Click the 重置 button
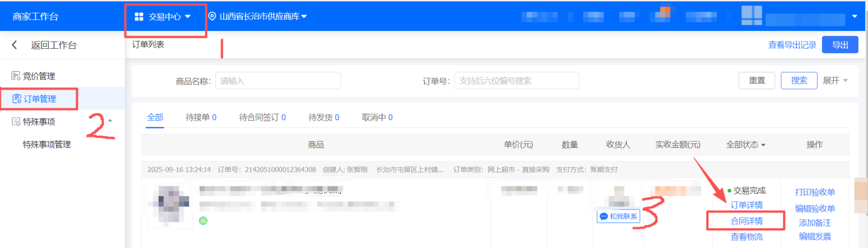The height and width of the screenshot is (248, 868). pos(756,81)
